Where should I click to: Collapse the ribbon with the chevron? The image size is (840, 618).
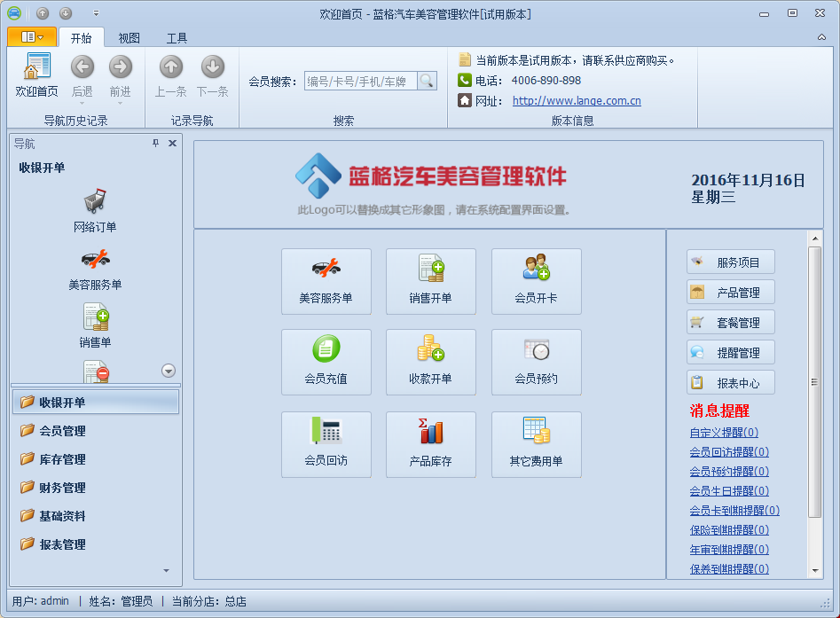(x=821, y=37)
